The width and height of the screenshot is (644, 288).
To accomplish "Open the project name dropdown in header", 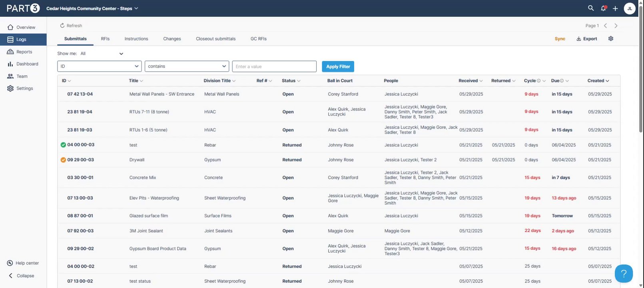I will point(92,8).
